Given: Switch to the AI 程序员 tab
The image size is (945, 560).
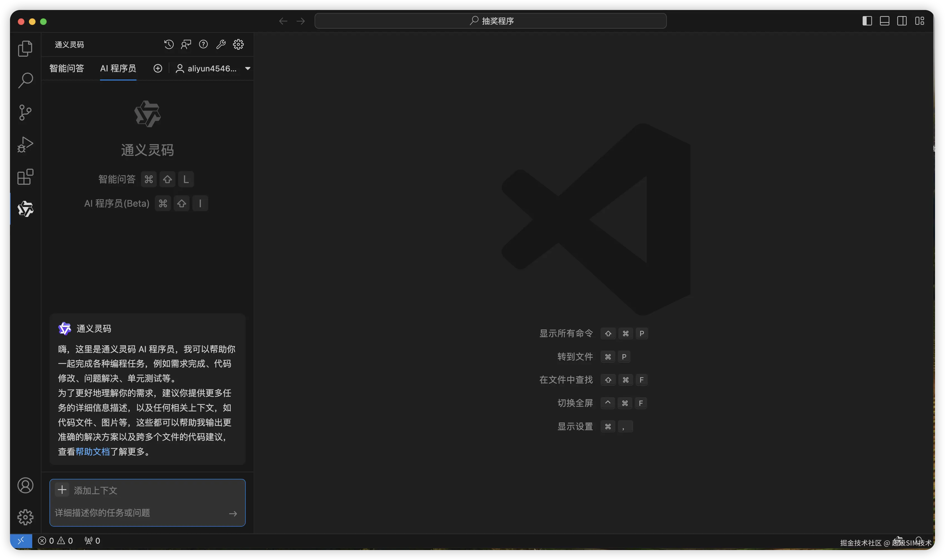Looking at the screenshot, I should click(x=118, y=68).
